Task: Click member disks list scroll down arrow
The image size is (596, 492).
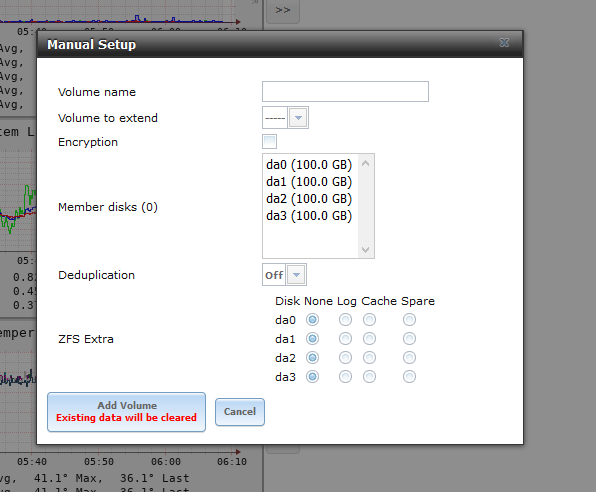Action: coord(366,250)
